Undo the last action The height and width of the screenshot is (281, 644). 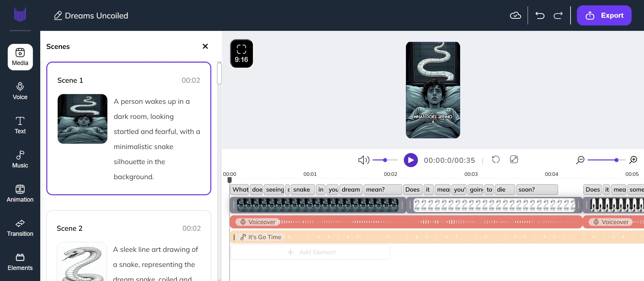coord(540,15)
